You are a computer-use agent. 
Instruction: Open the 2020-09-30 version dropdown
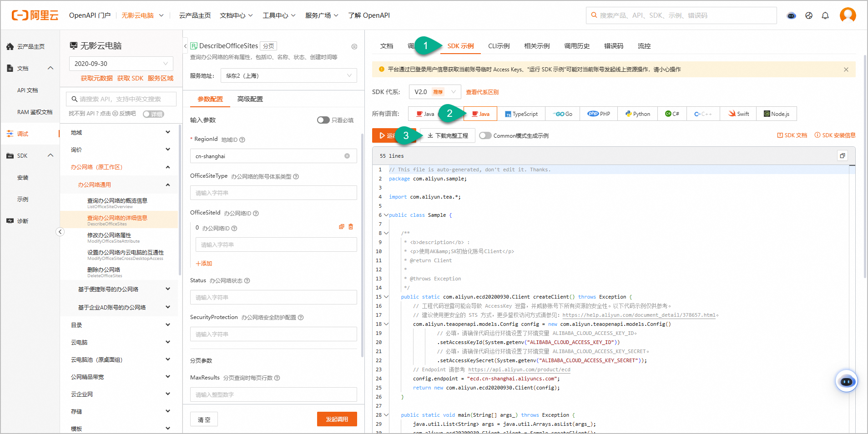pos(121,64)
